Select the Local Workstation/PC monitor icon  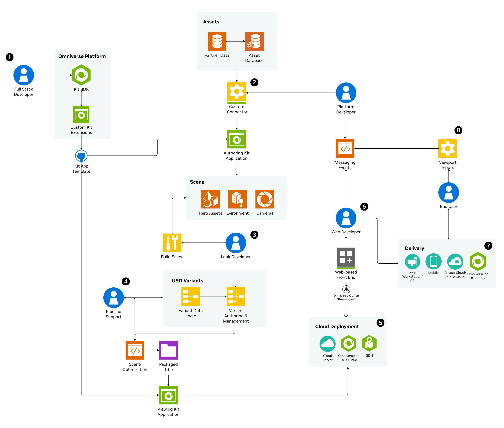click(412, 262)
